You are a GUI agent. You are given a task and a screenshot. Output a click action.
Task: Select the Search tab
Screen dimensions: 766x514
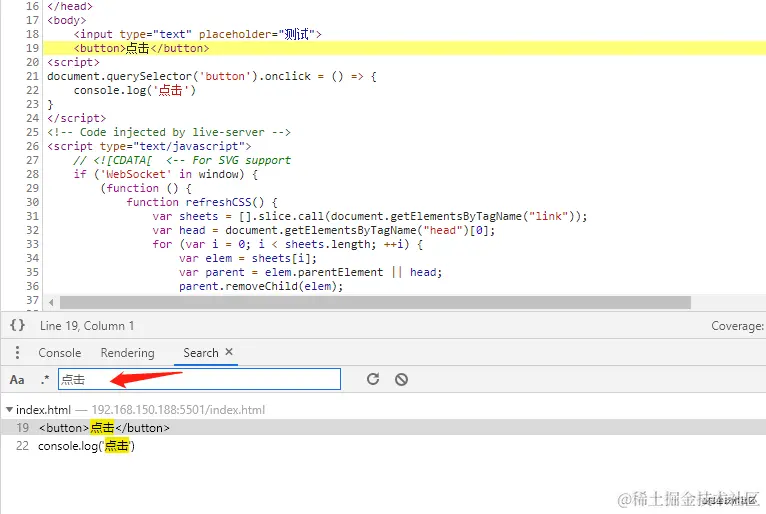coord(201,353)
